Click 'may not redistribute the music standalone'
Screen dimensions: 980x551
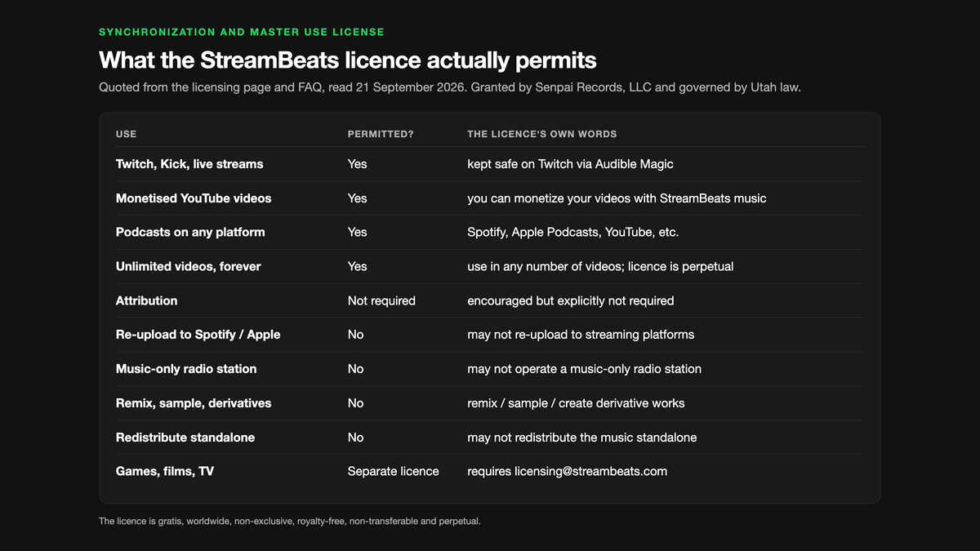click(x=582, y=438)
